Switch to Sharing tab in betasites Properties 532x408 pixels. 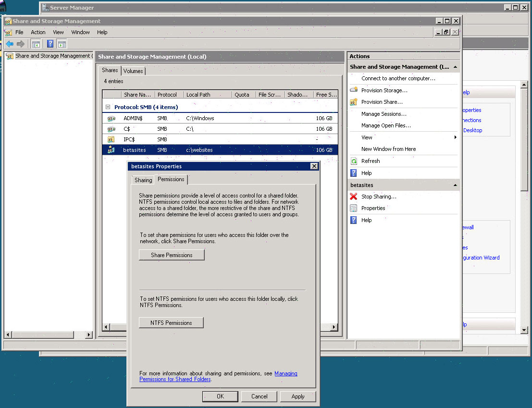pyautogui.click(x=143, y=180)
